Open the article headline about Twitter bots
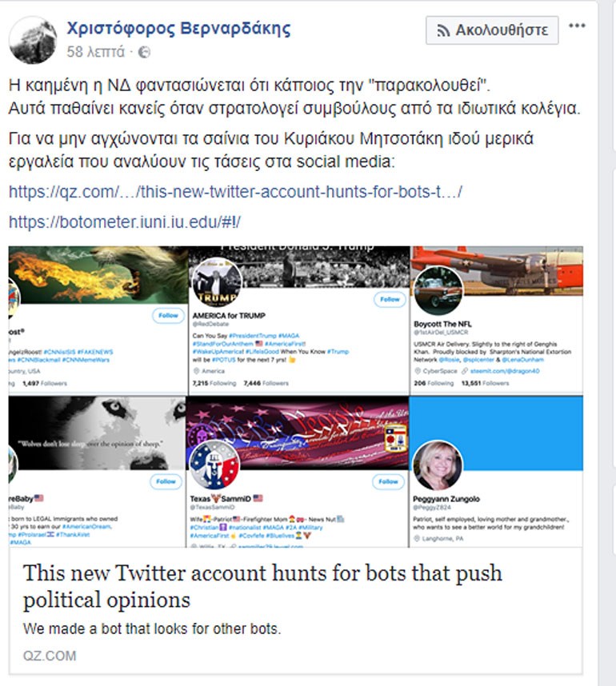The image size is (616, 686). coord(262,586)
